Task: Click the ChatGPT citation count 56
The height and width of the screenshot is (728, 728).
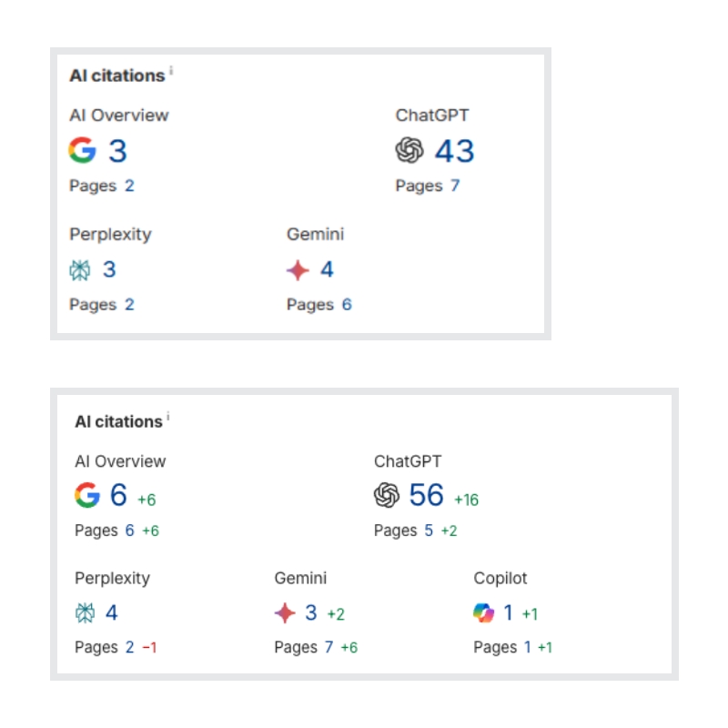Action: pyautogui.click(x=427, y=495)
